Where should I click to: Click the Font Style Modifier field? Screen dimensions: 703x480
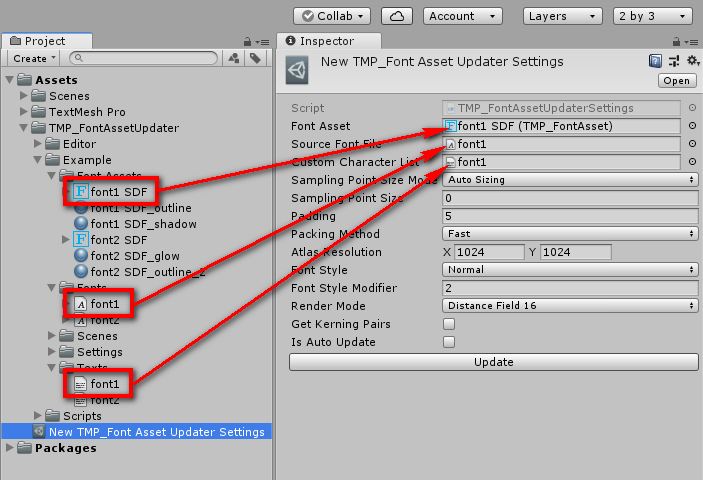[x=570, y=288]
